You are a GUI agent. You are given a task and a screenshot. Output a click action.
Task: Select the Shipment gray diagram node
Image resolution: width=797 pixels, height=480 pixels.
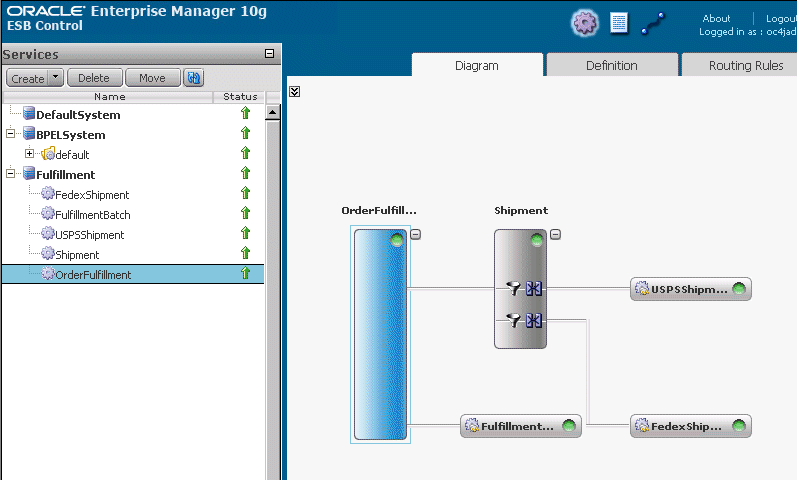(520, 289)
